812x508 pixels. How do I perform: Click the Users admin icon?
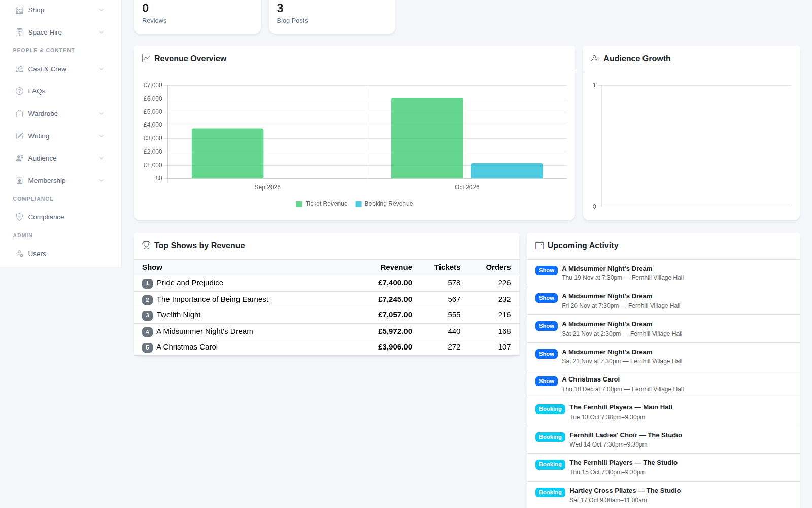tap(19, 254)
